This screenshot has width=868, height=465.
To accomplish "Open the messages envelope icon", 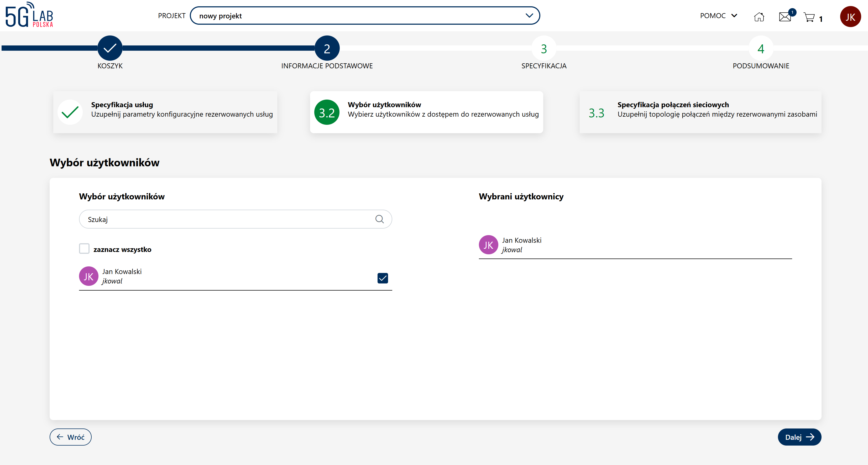I will tap(785, 17).
